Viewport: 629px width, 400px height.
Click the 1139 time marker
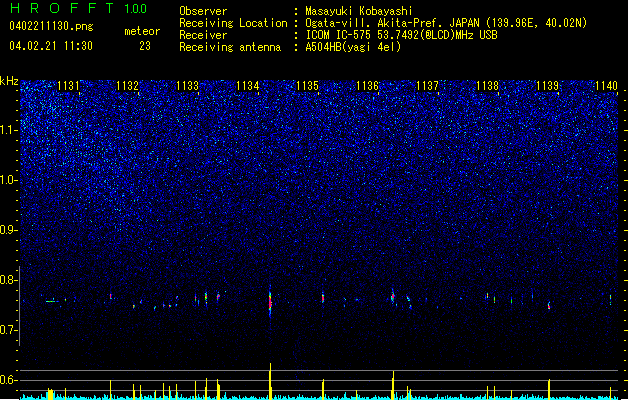548,86
